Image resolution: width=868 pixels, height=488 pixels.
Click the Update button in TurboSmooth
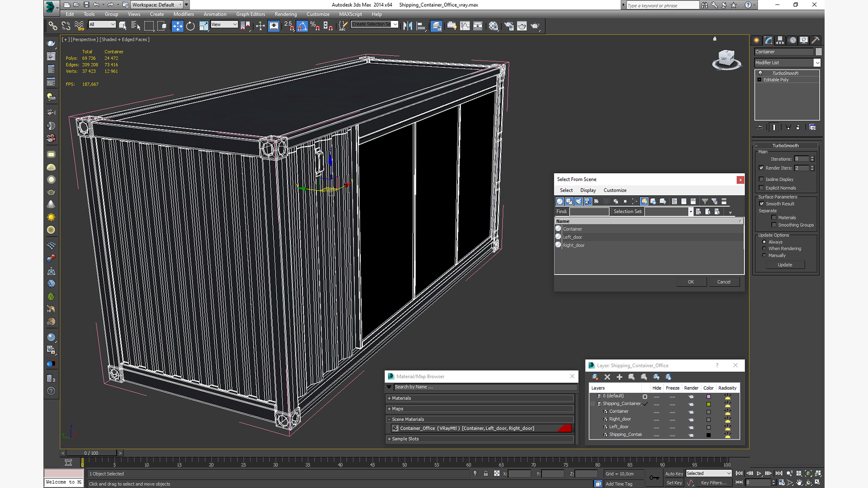click(x=785, y=265)
